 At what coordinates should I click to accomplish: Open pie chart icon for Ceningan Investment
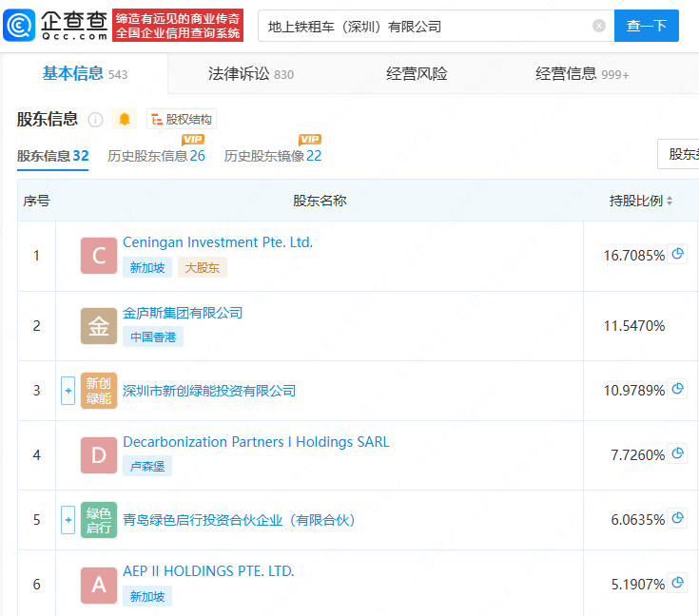click(677, 254)
